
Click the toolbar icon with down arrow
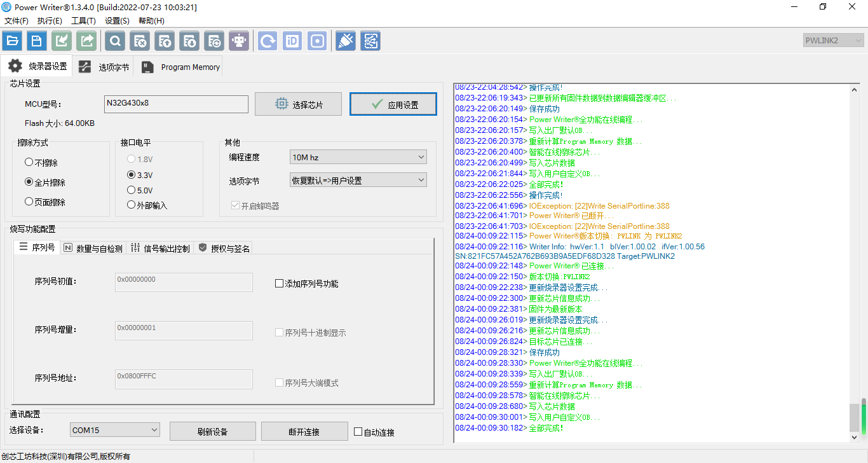[189, 41]
